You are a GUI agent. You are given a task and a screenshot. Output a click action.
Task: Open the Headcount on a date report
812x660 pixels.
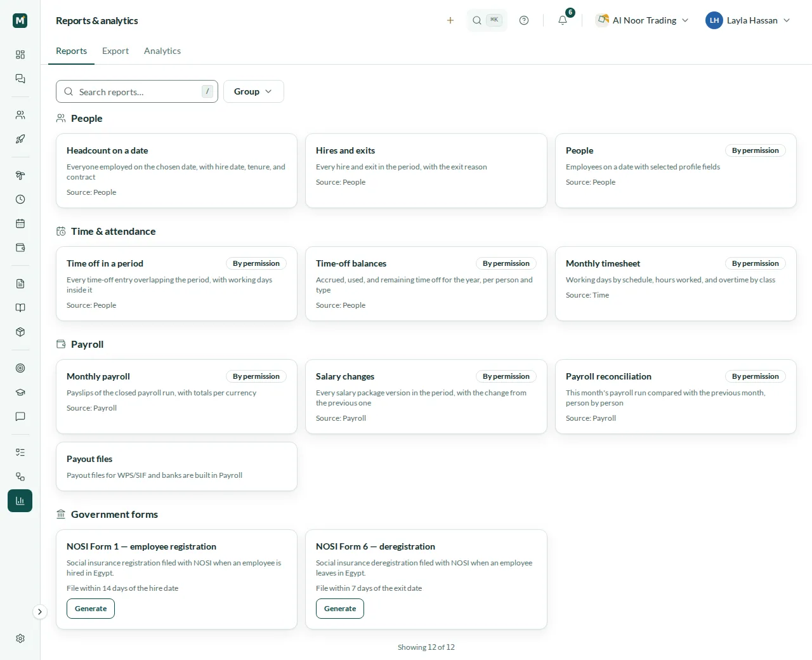click(176, 171)
